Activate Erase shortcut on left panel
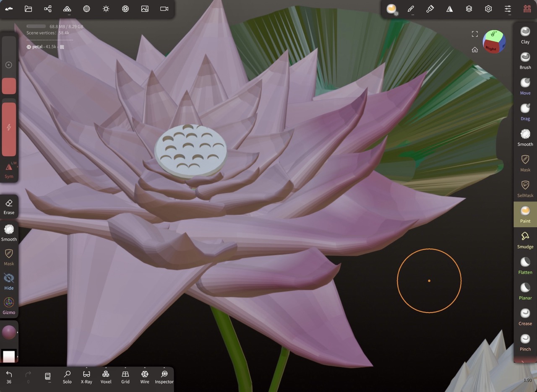 point(9,207)
